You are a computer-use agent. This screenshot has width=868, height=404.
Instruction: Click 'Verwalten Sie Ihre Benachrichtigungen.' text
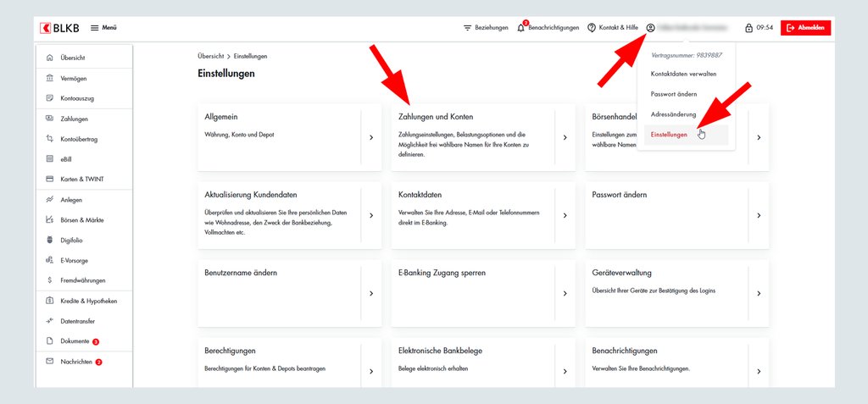tap(641, 368)
